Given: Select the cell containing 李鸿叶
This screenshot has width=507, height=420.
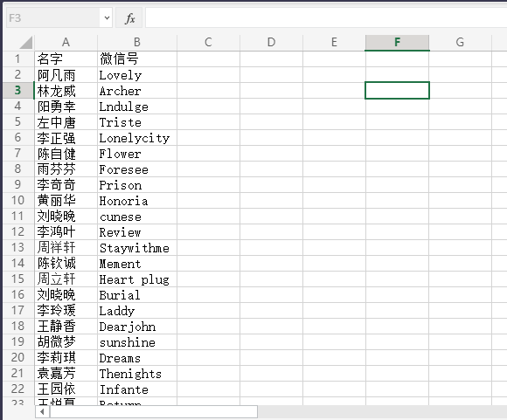Looking at the screenshot, I should coord(66,231).
